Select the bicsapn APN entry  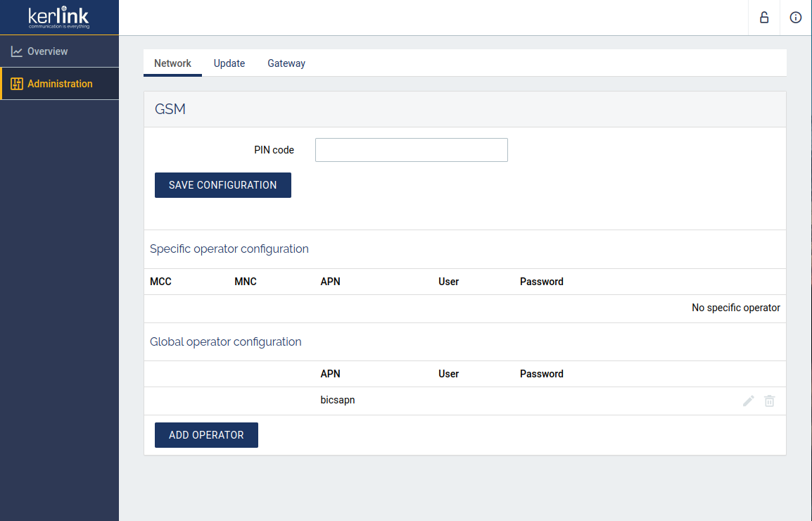pos(338,400)
